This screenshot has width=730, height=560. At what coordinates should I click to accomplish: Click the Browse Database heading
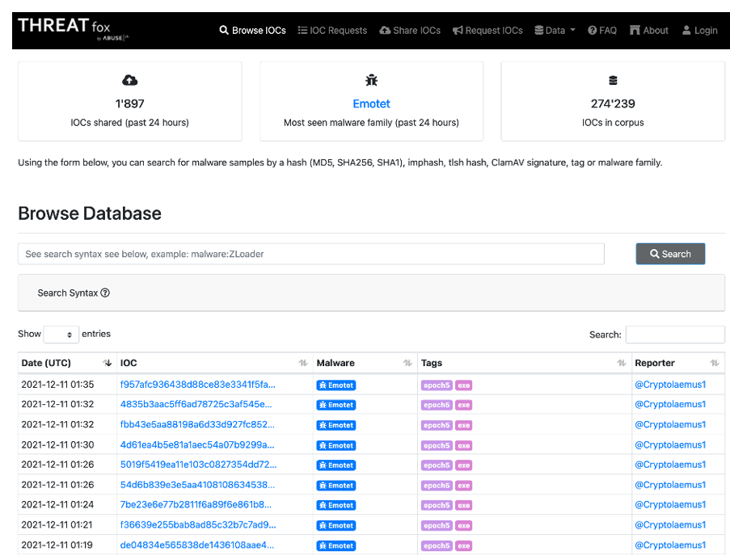tap(90, 213)
